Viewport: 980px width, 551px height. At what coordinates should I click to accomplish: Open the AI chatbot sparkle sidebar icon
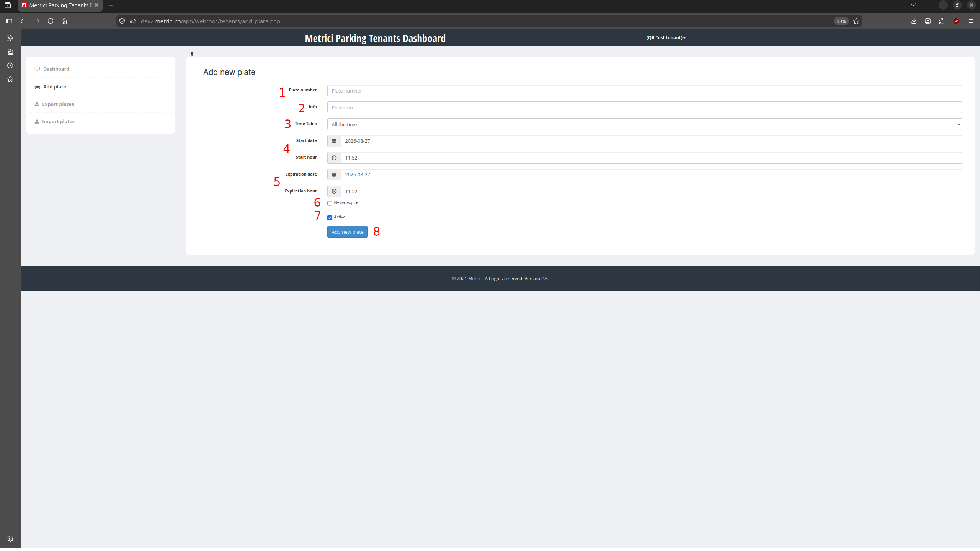10,38
